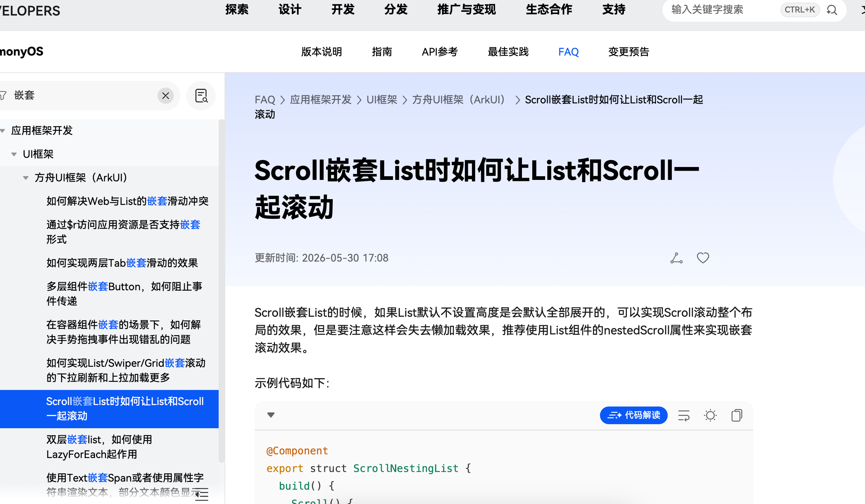This screenshot has width=865, height=504.
Task: Collapse the 应用框架开发 tree node
Action: point(3,131)
